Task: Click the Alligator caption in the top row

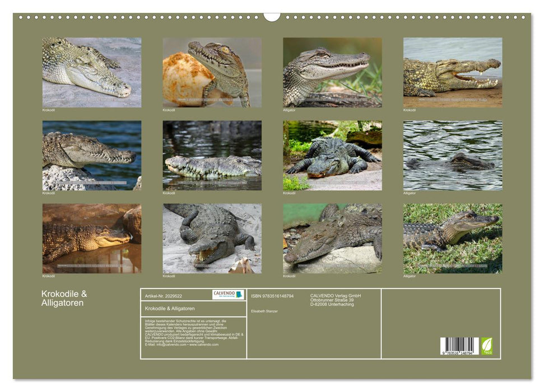Action: click(x=289, y=109)
